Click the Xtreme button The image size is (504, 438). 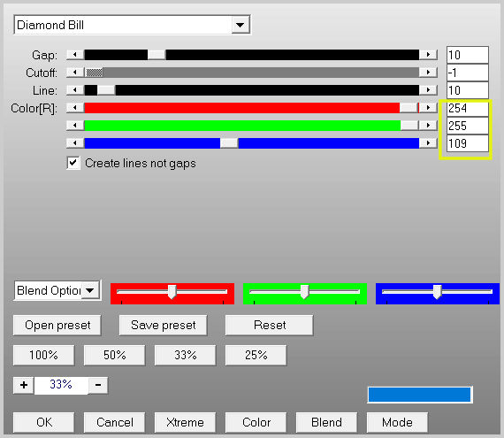[x=185, y=422]
